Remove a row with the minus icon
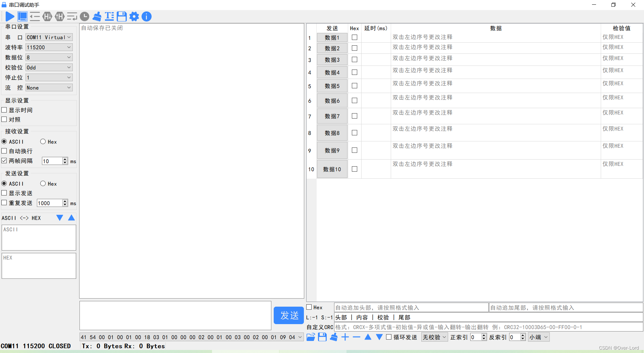 (x=357, y=337)
